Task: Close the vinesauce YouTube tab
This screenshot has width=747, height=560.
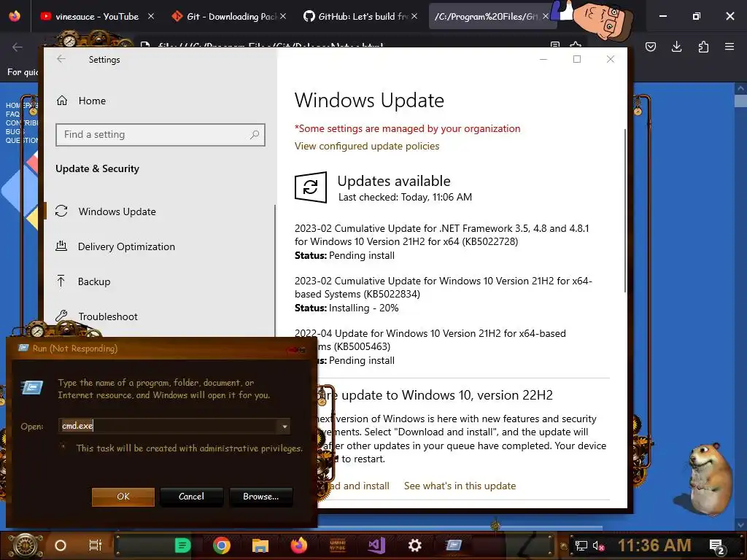Action: click(151, 16)
